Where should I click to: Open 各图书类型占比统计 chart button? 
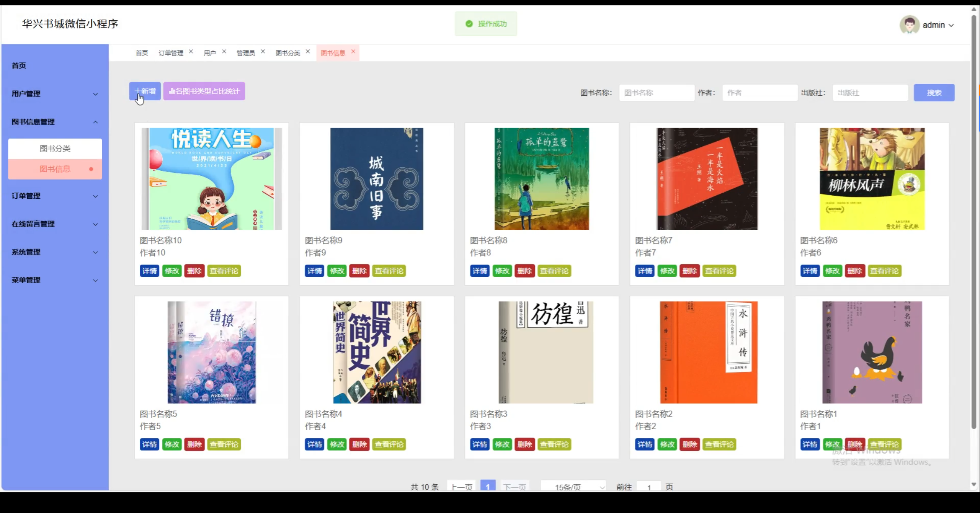click(x=204, y=91)
